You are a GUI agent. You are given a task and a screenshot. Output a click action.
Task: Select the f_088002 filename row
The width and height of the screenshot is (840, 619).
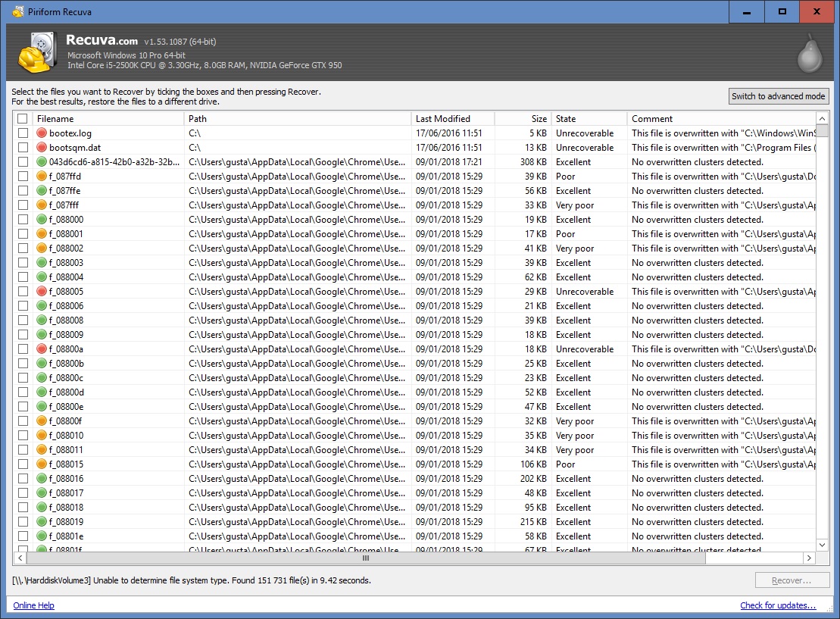(x=66, y=249)
